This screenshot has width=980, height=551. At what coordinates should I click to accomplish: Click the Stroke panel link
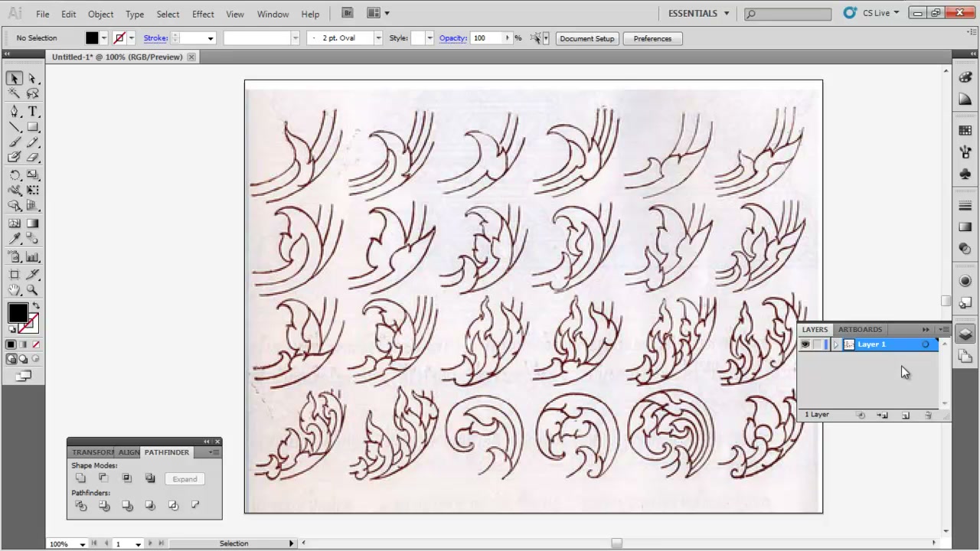pyautogui.click(x=155, y=38)
